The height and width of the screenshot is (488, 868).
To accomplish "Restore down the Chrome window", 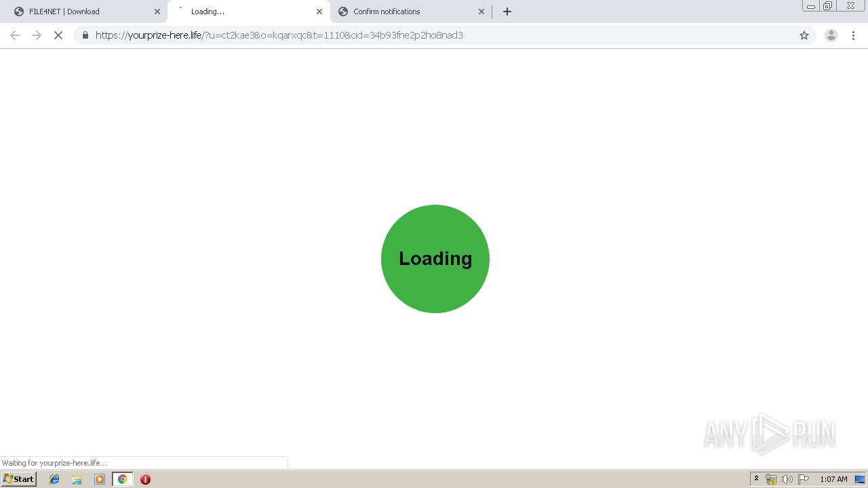I will pyautogui.click(x=827, y=6).
